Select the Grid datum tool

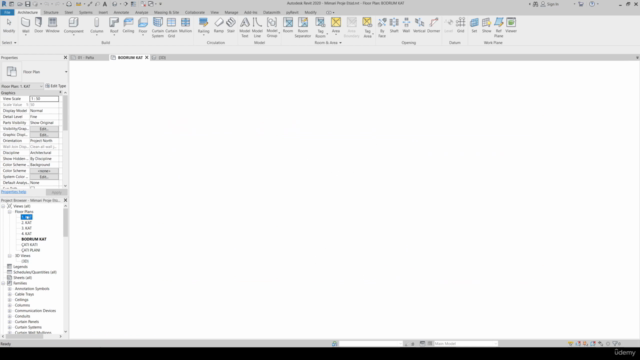[460, 25]
